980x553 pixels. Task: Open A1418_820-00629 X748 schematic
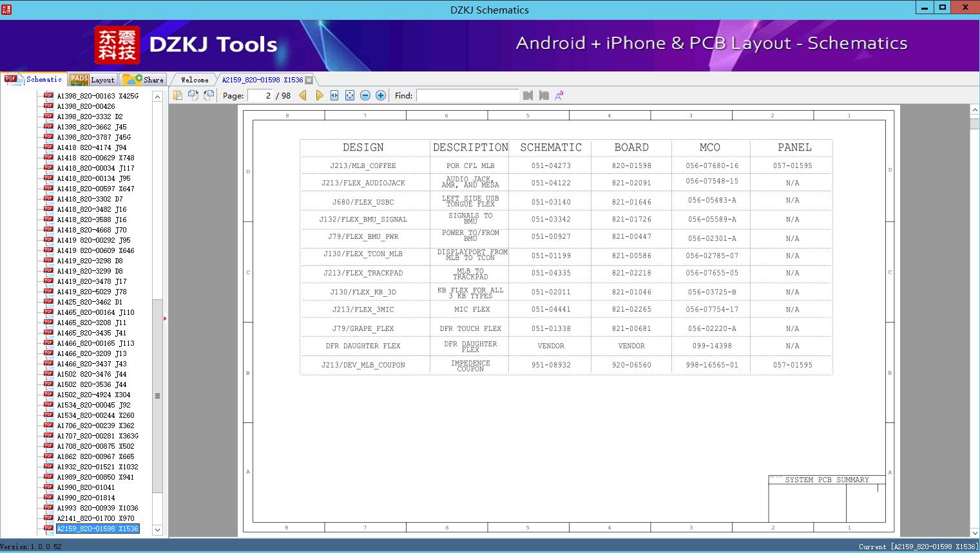(x=95, y=158)
